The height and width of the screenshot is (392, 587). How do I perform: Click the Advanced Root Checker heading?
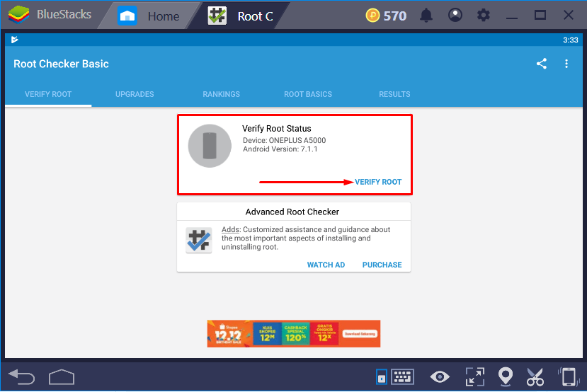(x=292, y=212)
